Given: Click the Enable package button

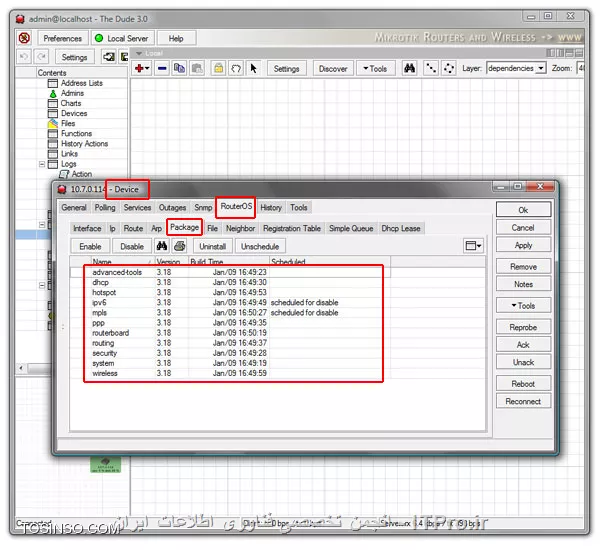Looking at the screenshot, I should [90, 246].
